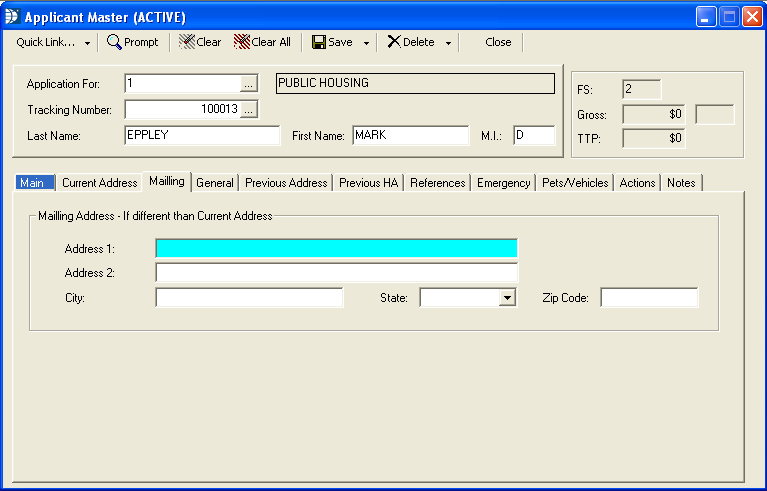Select the Emergency tab
This screenshot has height=491, width=767.
503,183
